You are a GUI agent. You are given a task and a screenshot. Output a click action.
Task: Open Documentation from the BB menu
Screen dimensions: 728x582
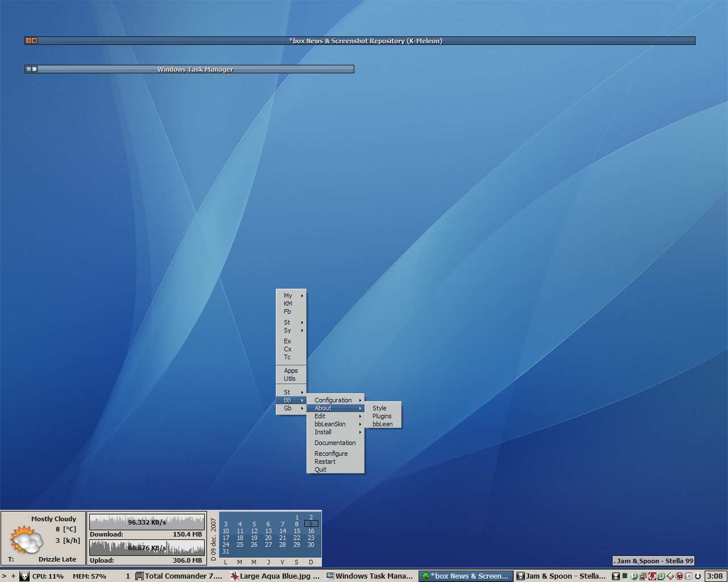336,443
